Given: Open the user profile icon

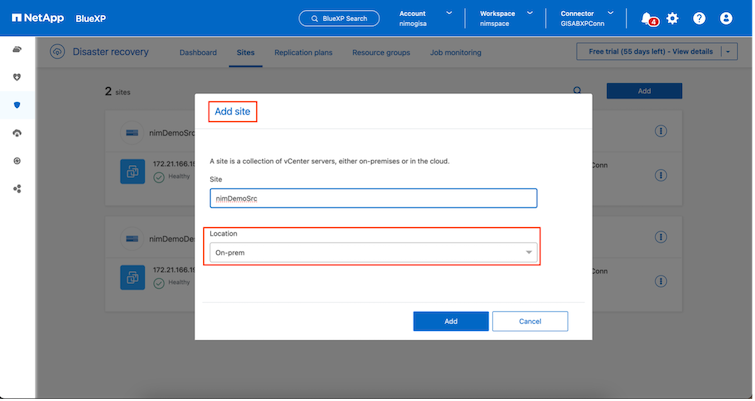Looking at the screenshot, I should tap(726, 18).
